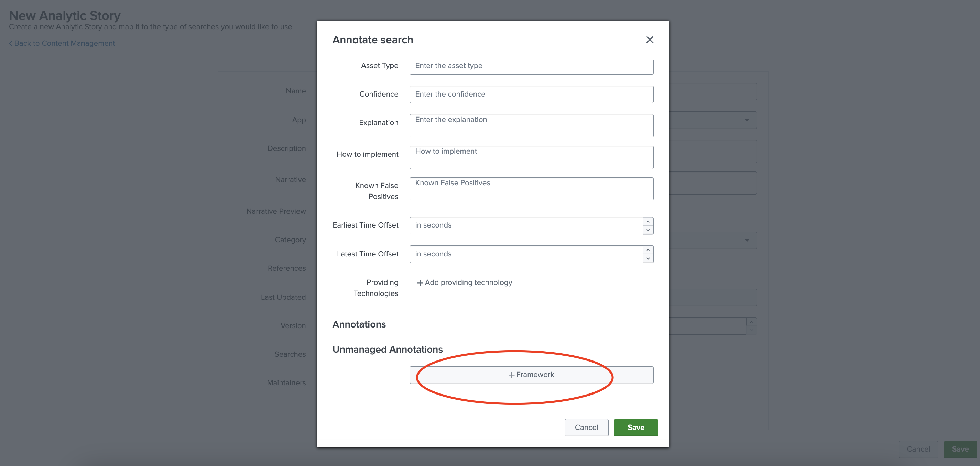The width and height of the screenshot is (980, 466).
Task: Go back to Content Management
Action: [62, 43]
